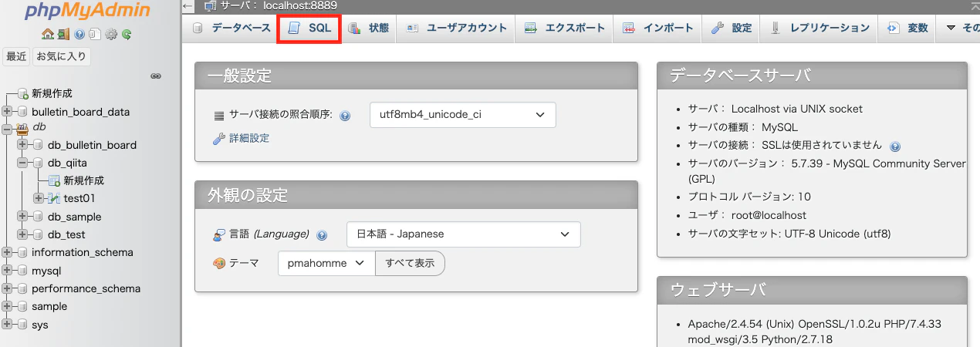Click the document pages icon in sidebar
Viewport: 980px width, 347px height.
point(94,34)
